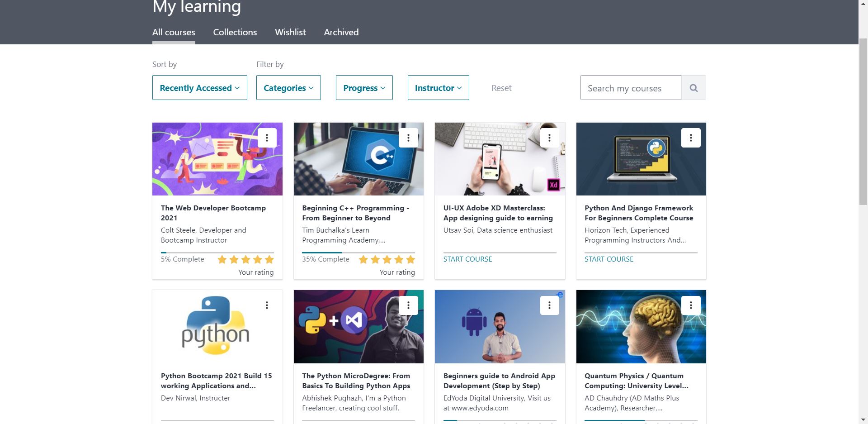Click star rating on Web Developer Bootcamp card
Image resolution: width=868 pixels, height=424 pixels.
246,259
